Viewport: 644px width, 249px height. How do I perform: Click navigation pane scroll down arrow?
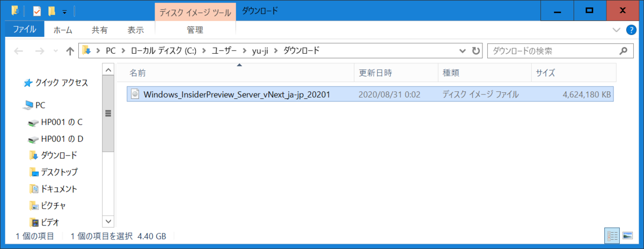108,221
